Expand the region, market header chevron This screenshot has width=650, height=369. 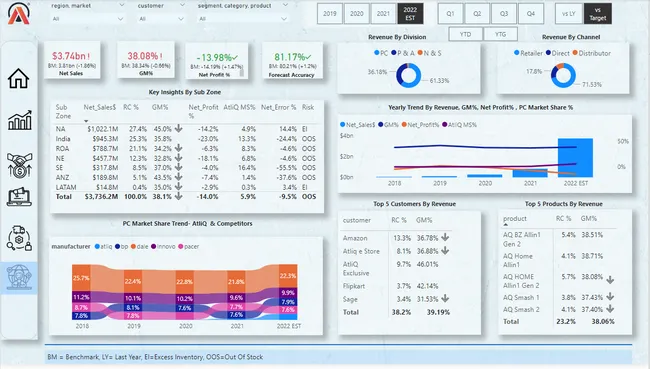coord(121,5)
